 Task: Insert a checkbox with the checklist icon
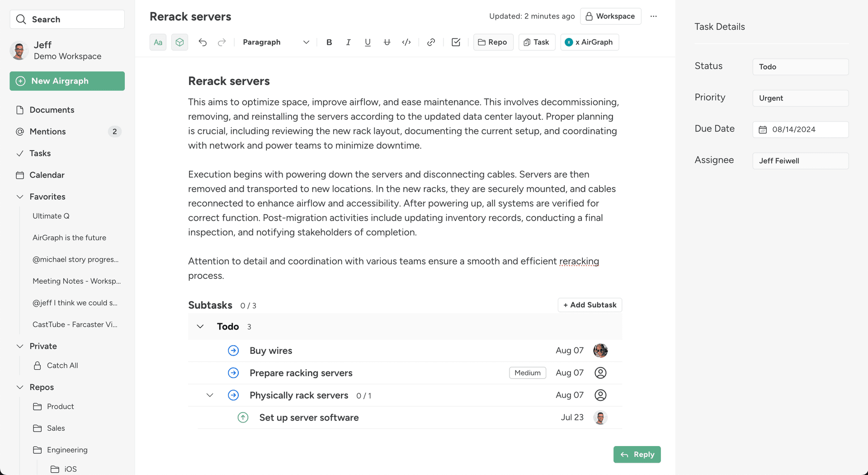(x=456, y=42)
